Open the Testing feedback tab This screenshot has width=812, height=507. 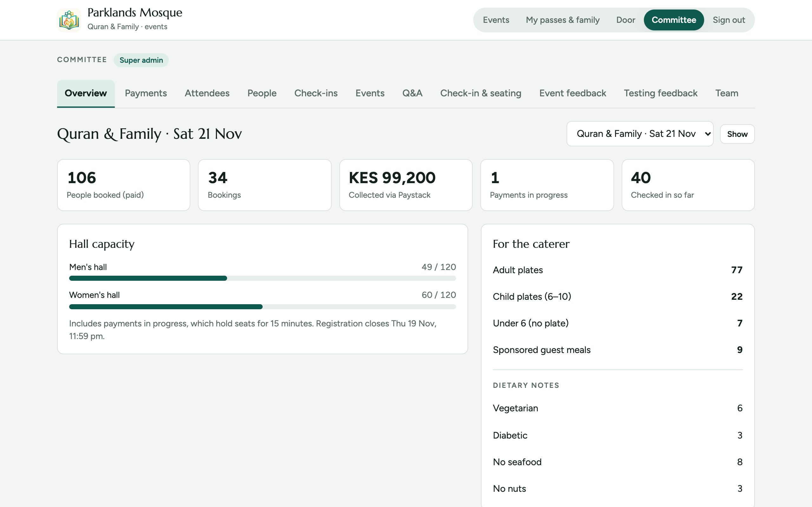[x=660, y=93]
